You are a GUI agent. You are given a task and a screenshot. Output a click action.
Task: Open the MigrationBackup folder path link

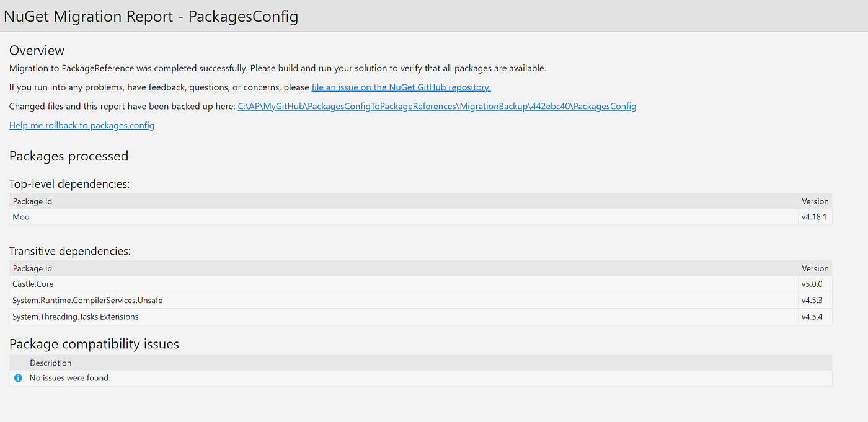pyautogui.click(x=436, y=106)
